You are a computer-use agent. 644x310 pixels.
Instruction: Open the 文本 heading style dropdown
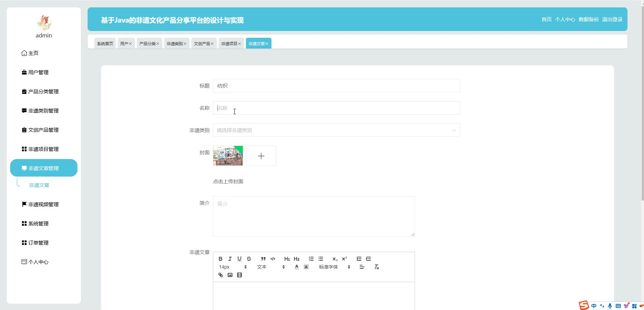pyautogui.click(x=271, y=267)
